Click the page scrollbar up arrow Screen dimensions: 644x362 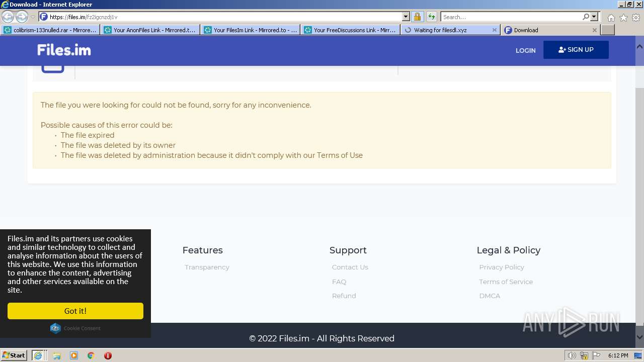(639, 46)
